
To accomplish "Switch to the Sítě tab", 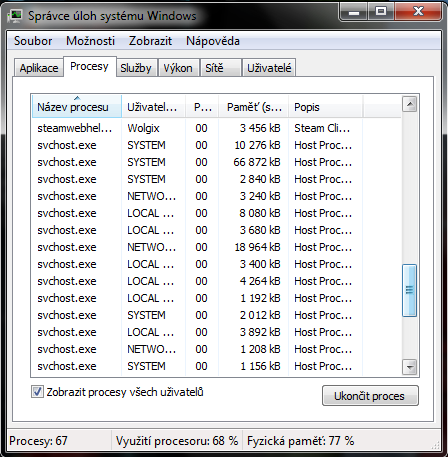I will 220,68.
